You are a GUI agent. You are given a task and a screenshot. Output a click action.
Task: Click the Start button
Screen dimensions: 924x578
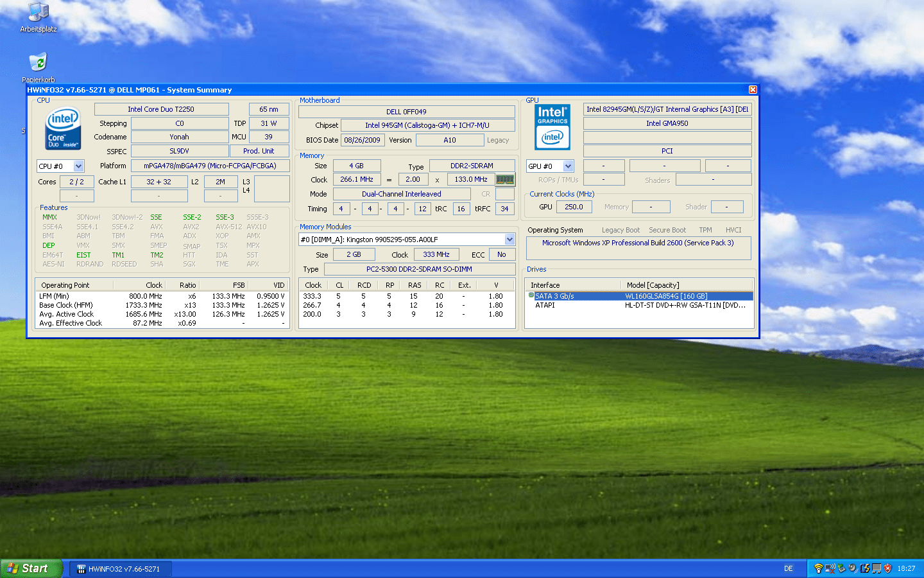(31, 568)
